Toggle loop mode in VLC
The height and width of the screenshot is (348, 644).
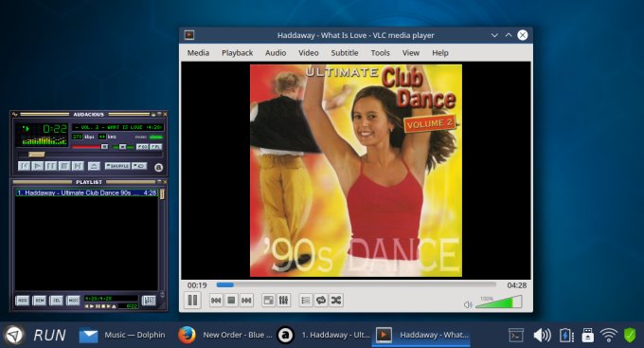click(x=321, y=301)
